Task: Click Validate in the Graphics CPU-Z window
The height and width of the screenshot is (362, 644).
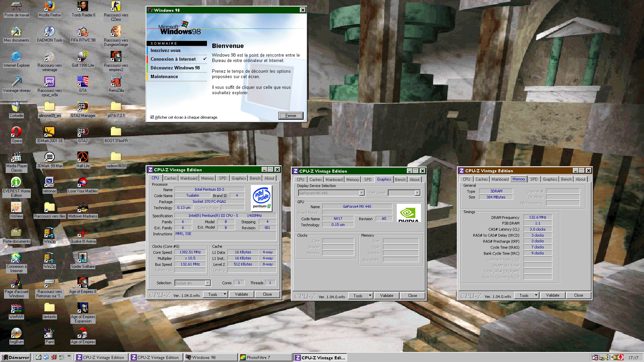Action: [x=386, y=296]
